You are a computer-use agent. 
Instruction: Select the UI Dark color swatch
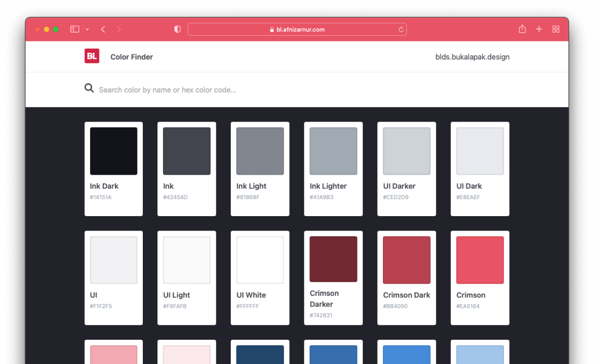480,151
